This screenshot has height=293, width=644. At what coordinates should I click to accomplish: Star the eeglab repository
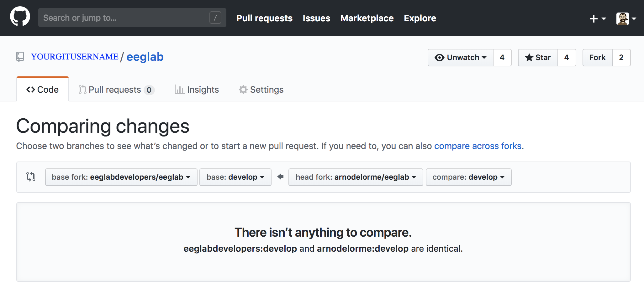point(538,58)
